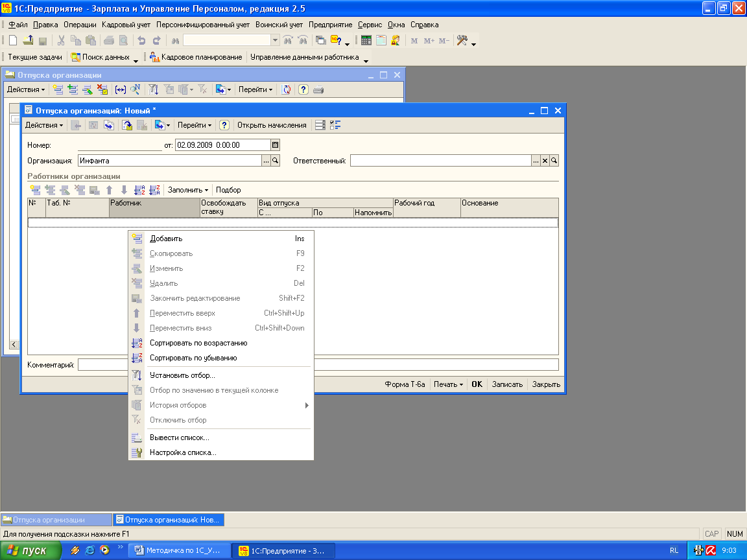Choose Сортировать по убыванию in context menu

point(221,358)
